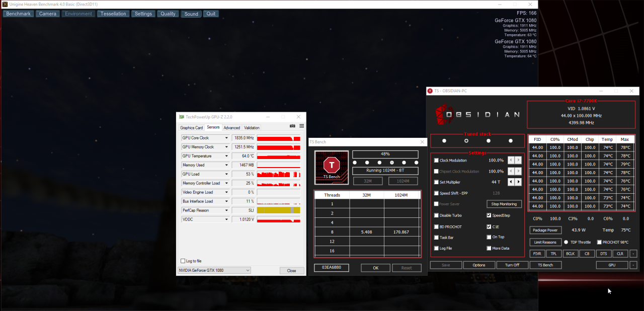644x311 pixels.
Task: Click the small minus button beside GPU
Action: (x=633, y=265)
